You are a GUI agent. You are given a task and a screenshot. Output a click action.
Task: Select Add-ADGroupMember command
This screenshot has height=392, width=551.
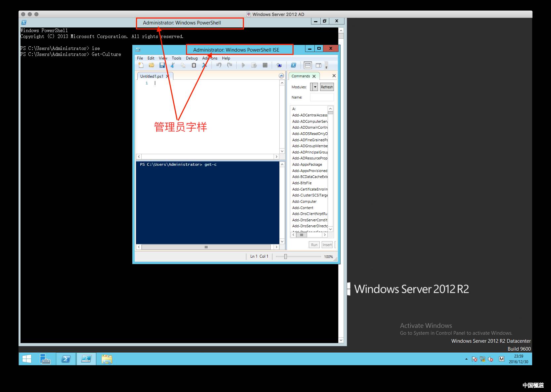pos(310,146)
